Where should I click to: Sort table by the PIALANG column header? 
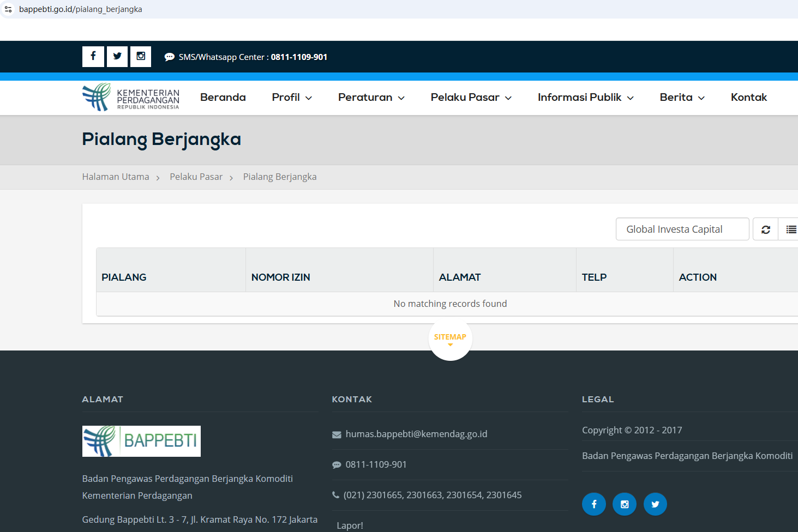pos(124,277)
